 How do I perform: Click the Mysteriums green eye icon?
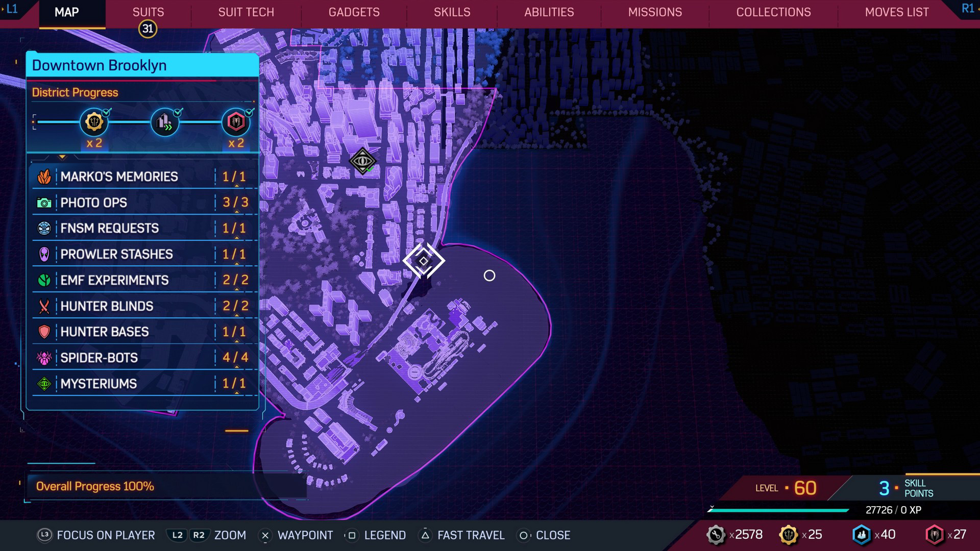coord(44,384)
